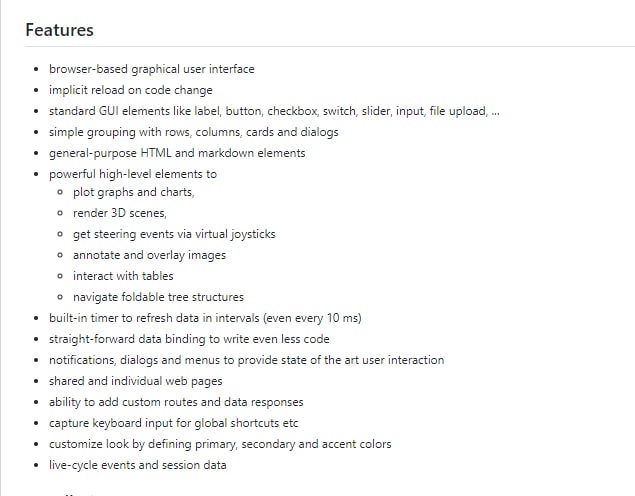
Task: Click the simple grouping with rows bullet
Action: point(193,132)
